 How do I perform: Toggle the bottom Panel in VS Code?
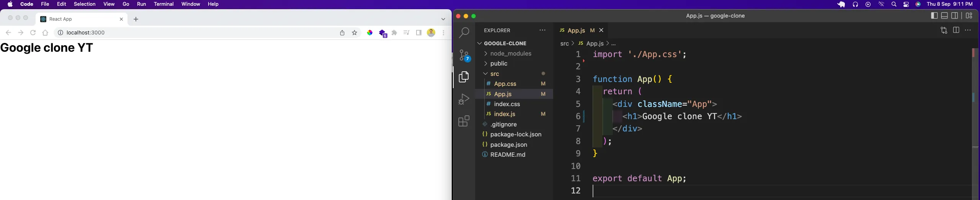944,16
